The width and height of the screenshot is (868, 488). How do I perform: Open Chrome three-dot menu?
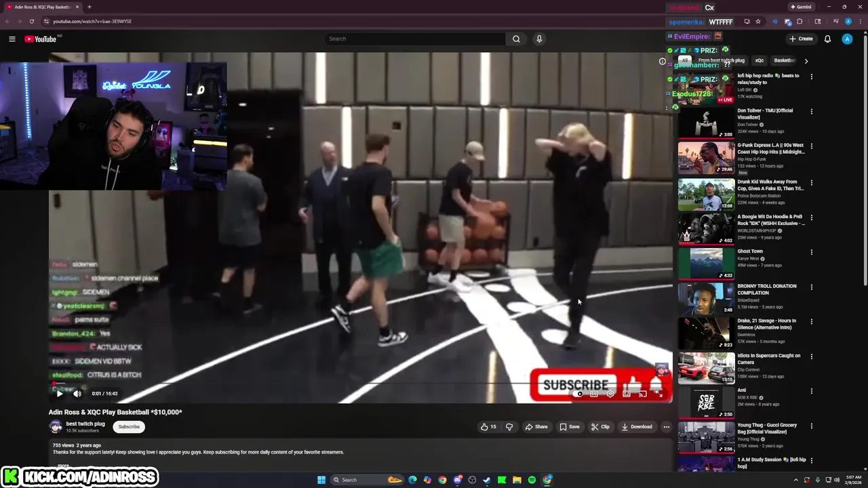click(860, 21)
